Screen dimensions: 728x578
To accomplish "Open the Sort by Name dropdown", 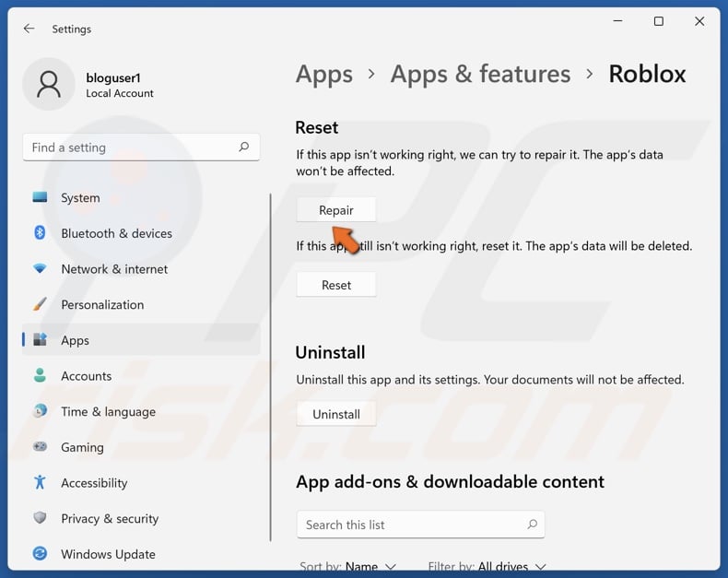I will (x=347, y=566).
